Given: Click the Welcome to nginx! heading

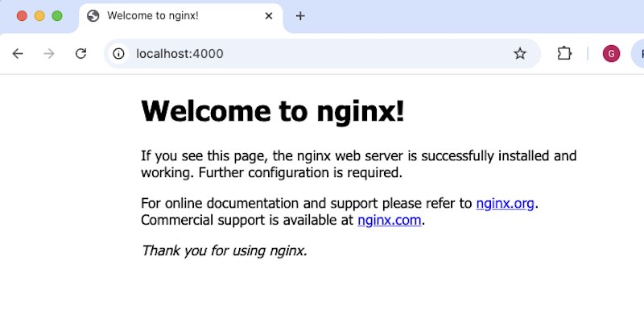Looking at the screenshot, I should (273, 111).
